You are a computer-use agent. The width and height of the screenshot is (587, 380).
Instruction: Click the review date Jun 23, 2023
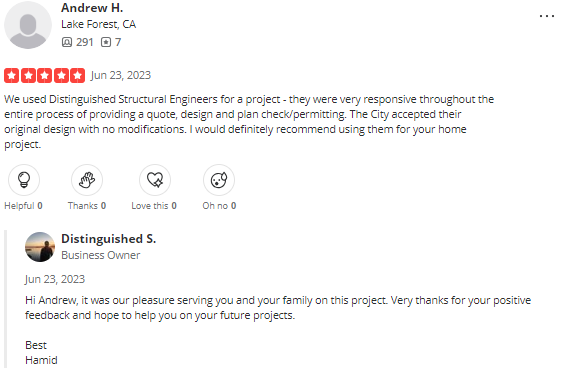click(121, 76)
